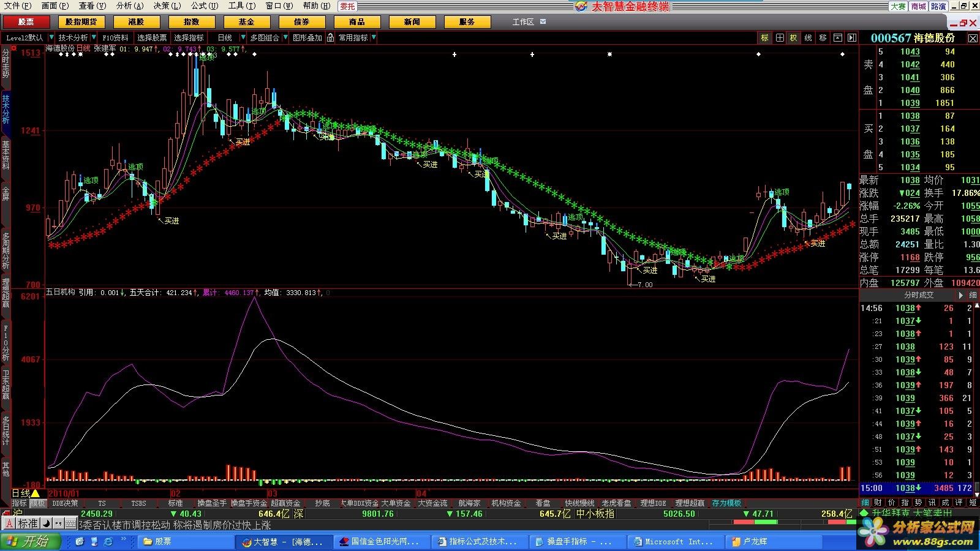Click the red 委托 trade button
This screenshot has width=980, height=551.
347,6
